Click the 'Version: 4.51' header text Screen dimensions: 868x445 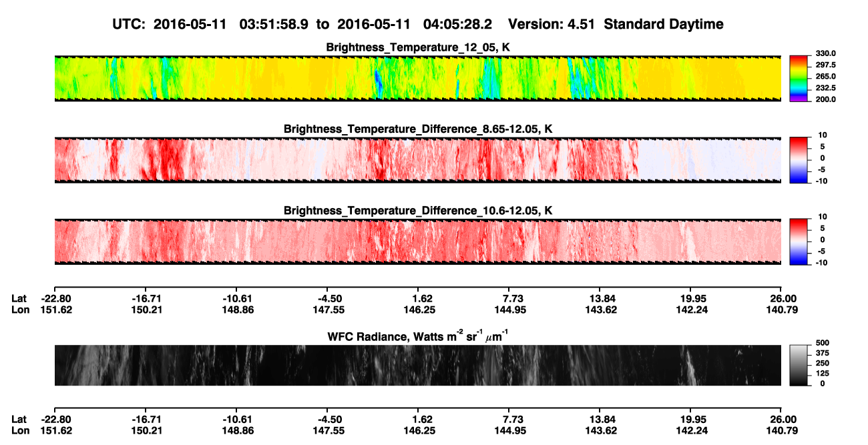click(x=552, y=24)
